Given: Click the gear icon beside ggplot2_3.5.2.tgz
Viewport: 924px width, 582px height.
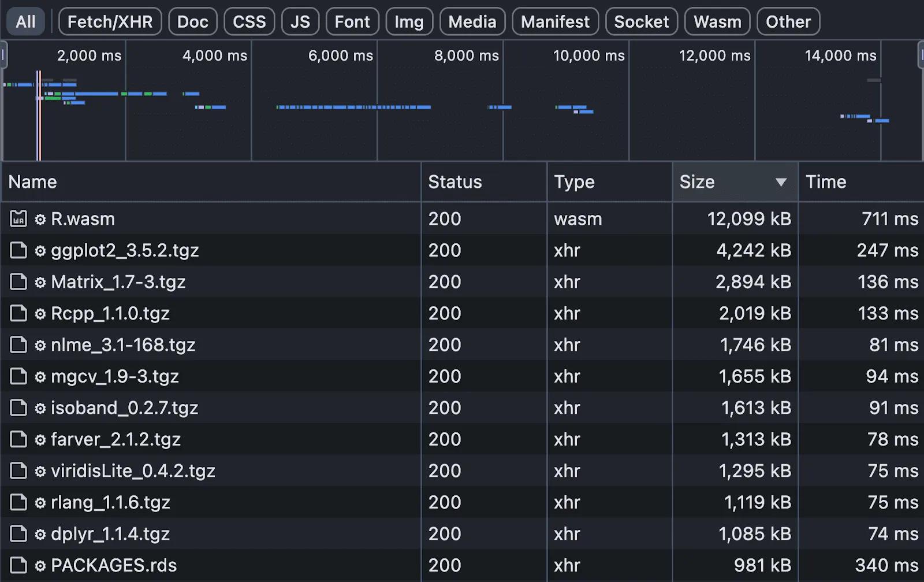Looking at the screenshot, I should point(39,250).
